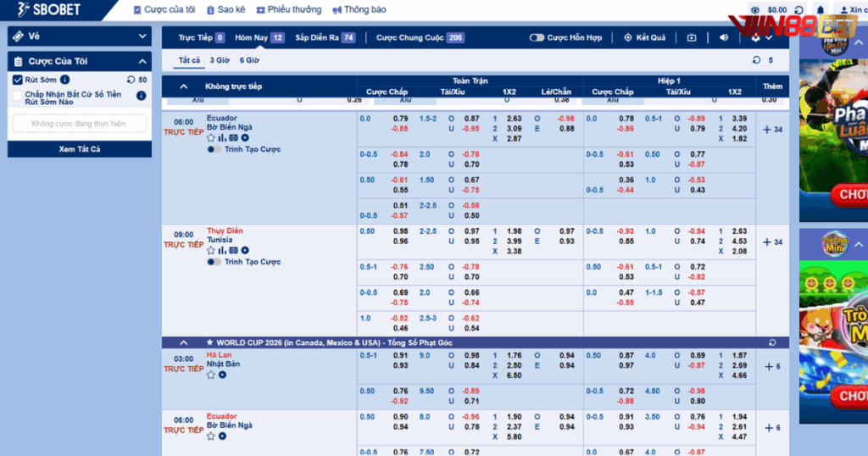Enable Trình Tạo Cược for Thụy Điển match
This screenshot has height=456, width=868.
click(214, 262)
